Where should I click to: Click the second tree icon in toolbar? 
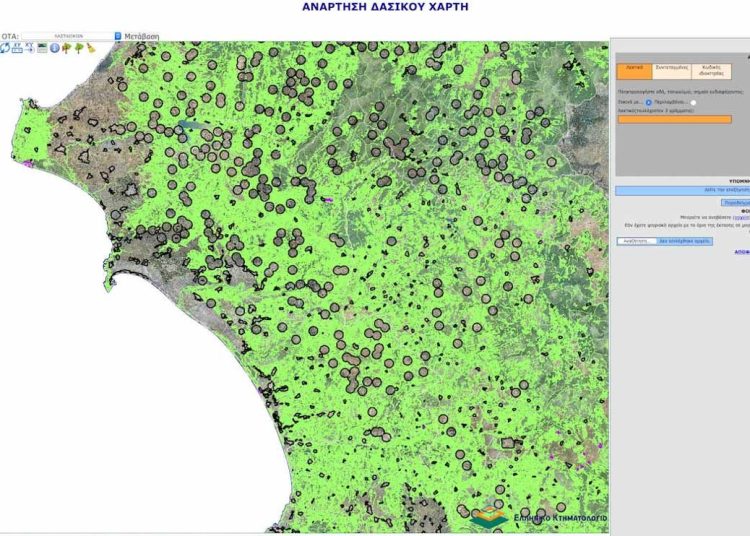[78, 48]
